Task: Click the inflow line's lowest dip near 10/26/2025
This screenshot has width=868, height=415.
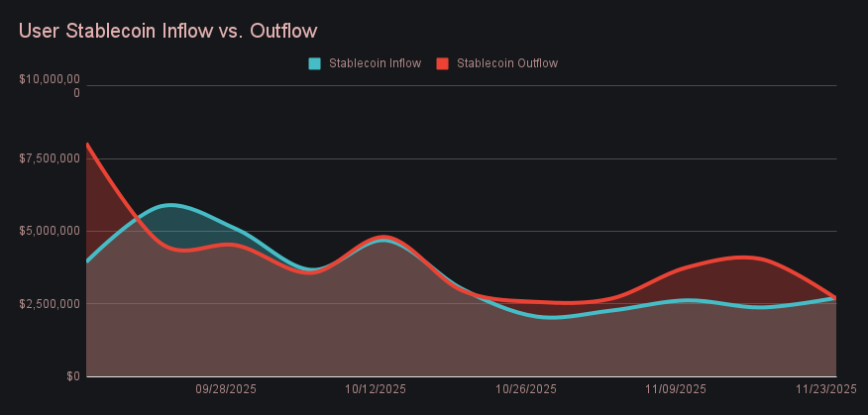Action: point(552,317)
